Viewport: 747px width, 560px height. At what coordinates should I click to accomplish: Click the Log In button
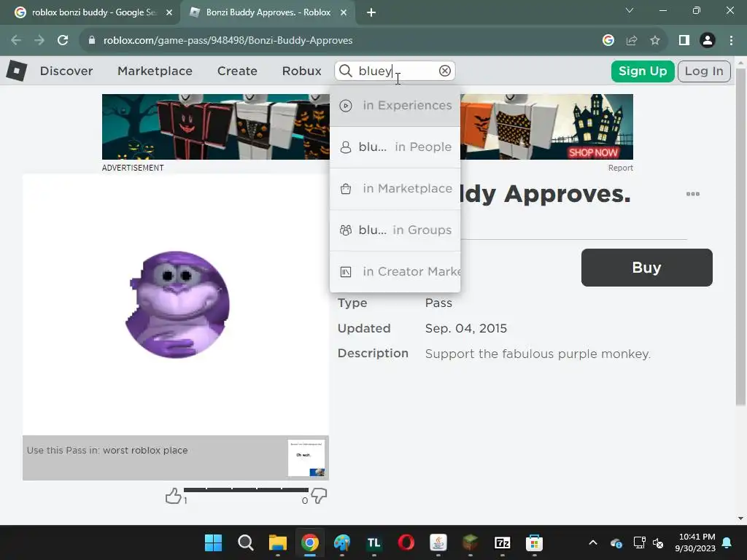704,71
